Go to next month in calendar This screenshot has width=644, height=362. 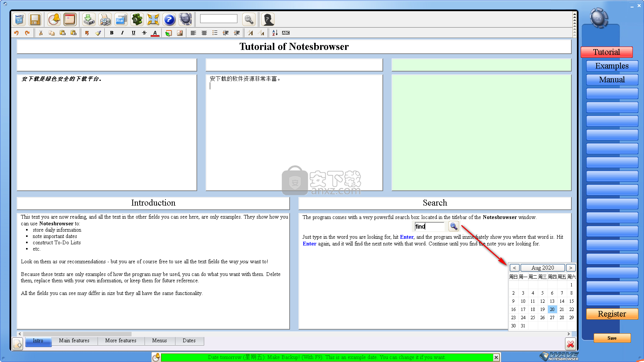(571, 268)
